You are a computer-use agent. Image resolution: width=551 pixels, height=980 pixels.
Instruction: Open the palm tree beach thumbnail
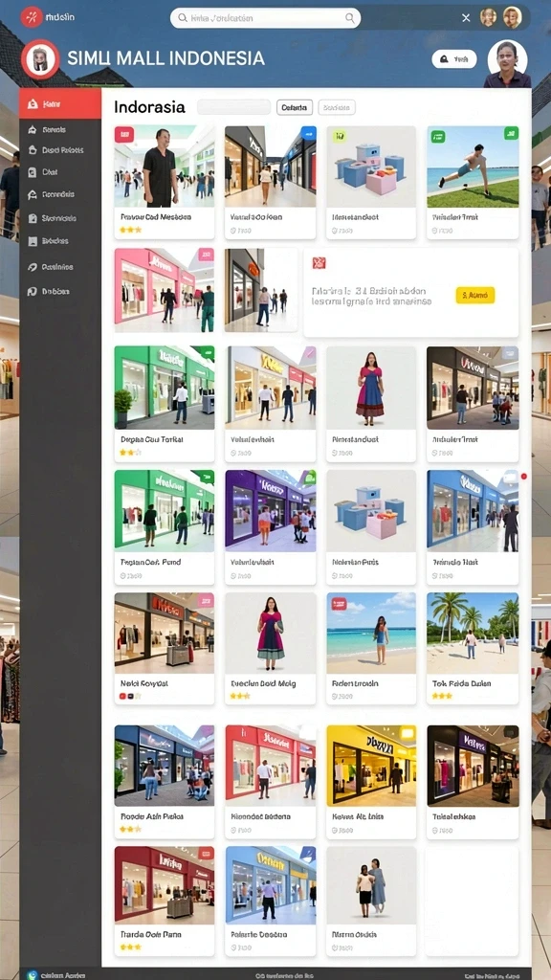(x=473, y=648)
